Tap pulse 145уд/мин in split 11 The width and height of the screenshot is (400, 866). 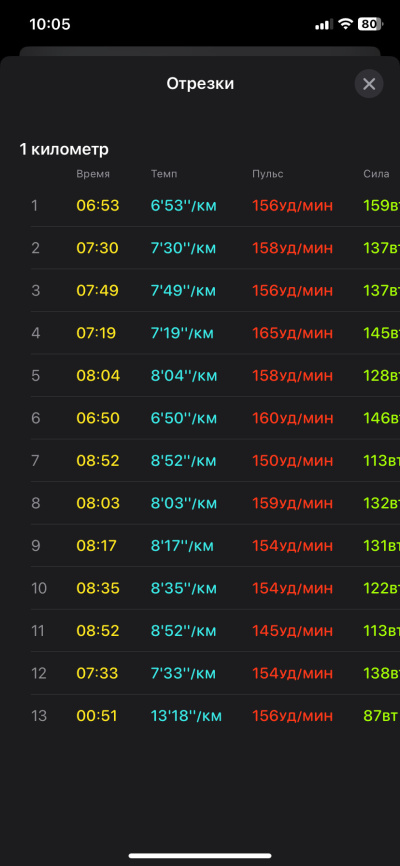[x=293, y=631]
